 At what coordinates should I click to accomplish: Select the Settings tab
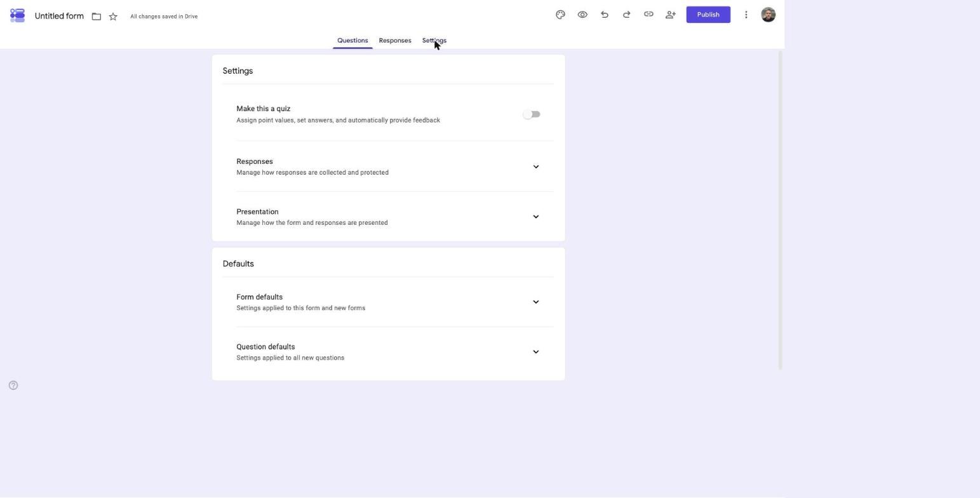click(434, 41)
